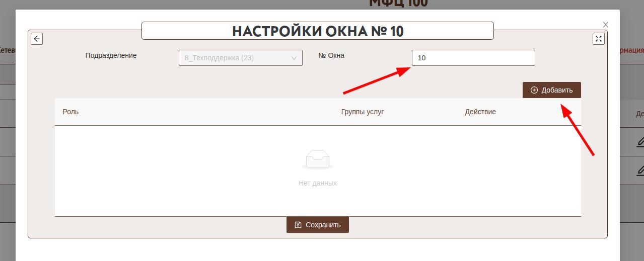Image resolution: width=644 pixels, height=261 pixels.
Task: Click the floppy disk icon in Сохранить
Action: pos(298,225)
